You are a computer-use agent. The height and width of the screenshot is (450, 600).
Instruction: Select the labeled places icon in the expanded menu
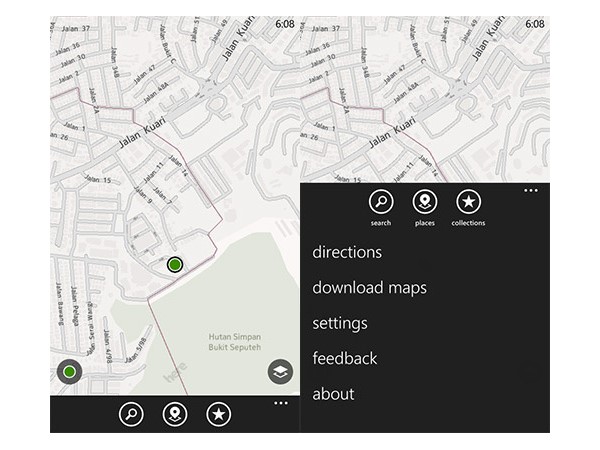424,202
